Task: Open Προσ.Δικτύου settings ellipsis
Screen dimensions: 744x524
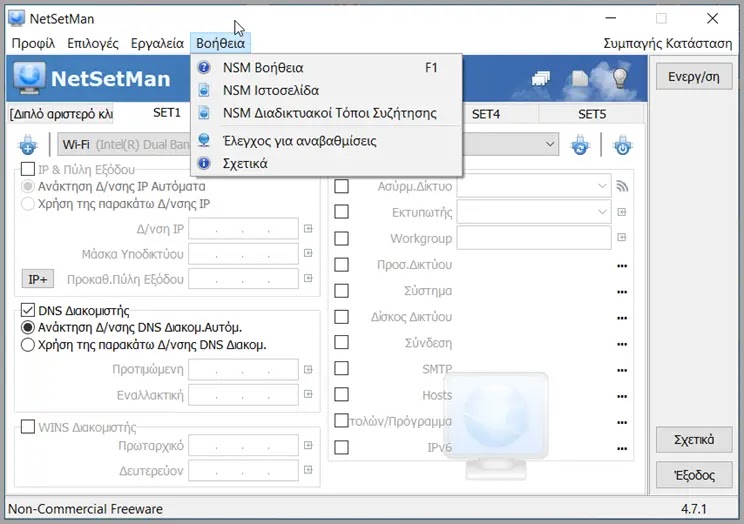Action: click(x=622, y=266)
